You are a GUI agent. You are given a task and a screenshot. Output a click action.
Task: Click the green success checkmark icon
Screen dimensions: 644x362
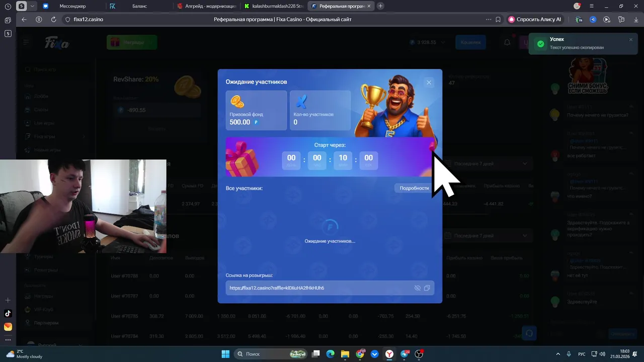(540, 44)
